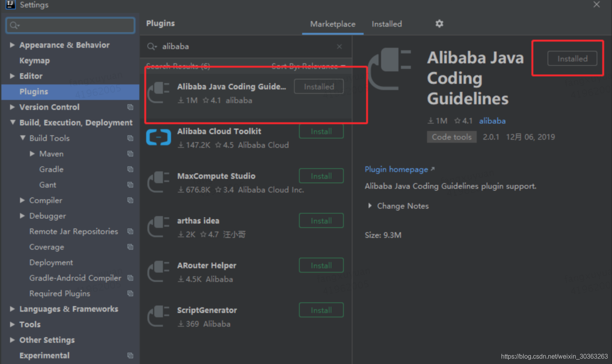
Task: Expand the Maven node
Action: tap(32, 154)
